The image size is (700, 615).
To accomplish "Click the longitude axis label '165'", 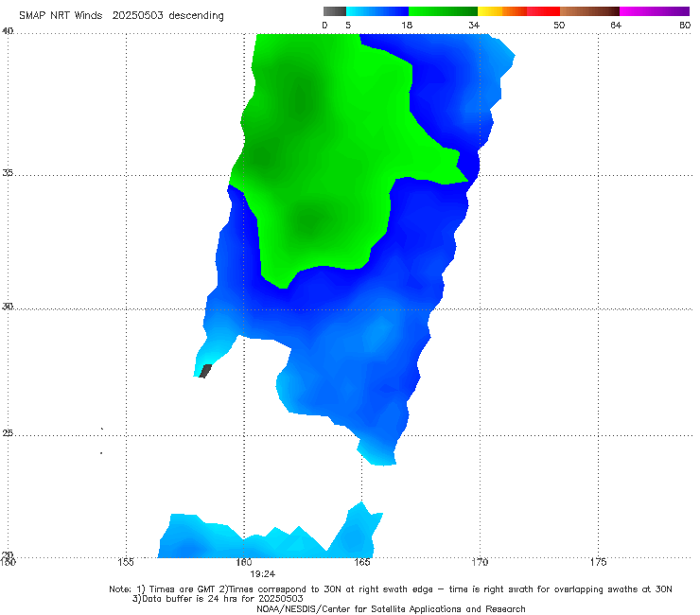I will click(361, 562).
